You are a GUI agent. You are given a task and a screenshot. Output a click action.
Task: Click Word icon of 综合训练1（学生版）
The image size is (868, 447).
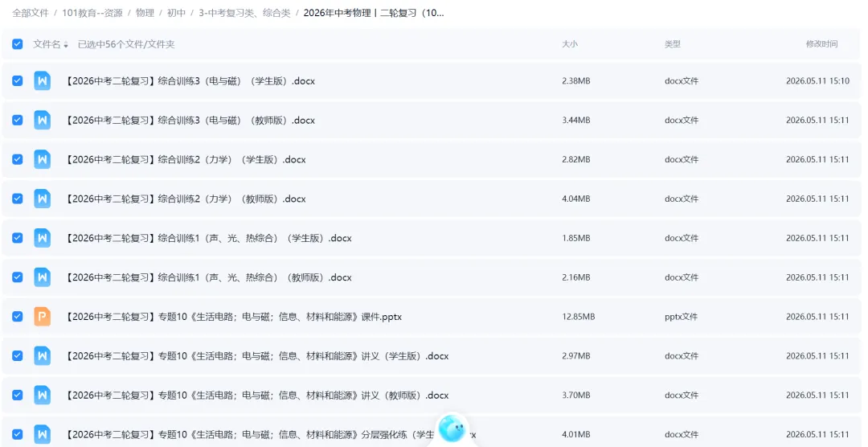point(42,238)
